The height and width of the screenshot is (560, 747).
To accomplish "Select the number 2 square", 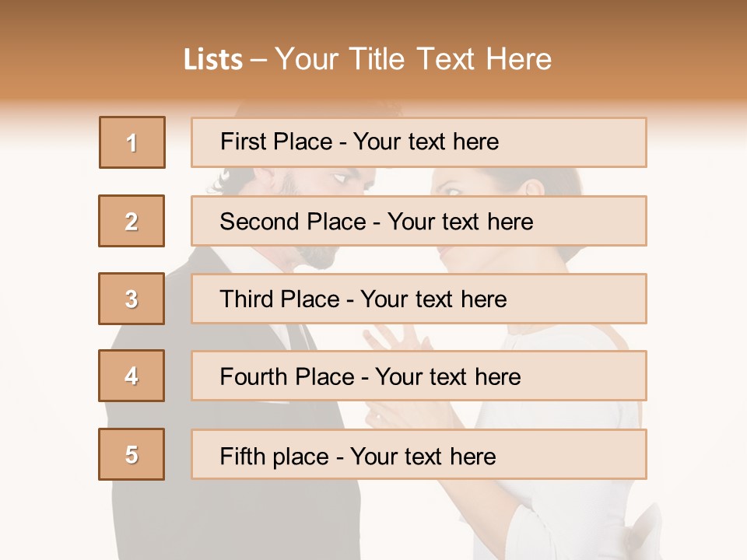I will (132, 221).
